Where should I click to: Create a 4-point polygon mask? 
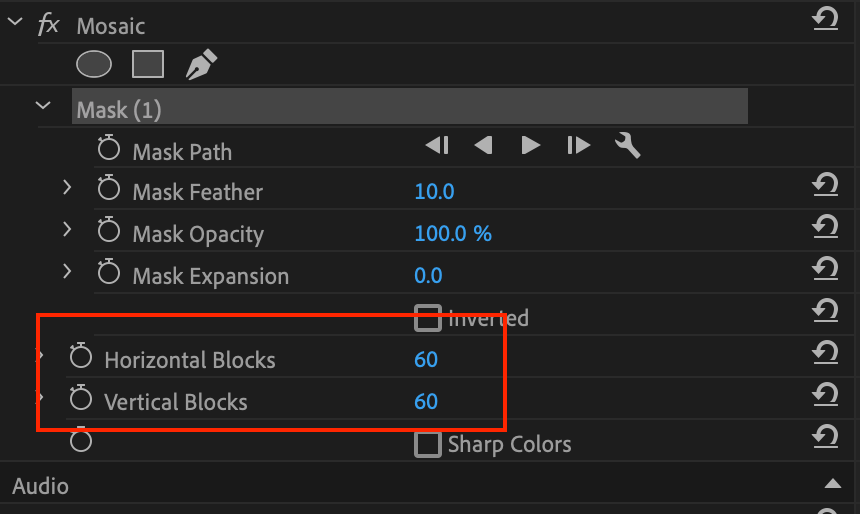tap(148, 65)
